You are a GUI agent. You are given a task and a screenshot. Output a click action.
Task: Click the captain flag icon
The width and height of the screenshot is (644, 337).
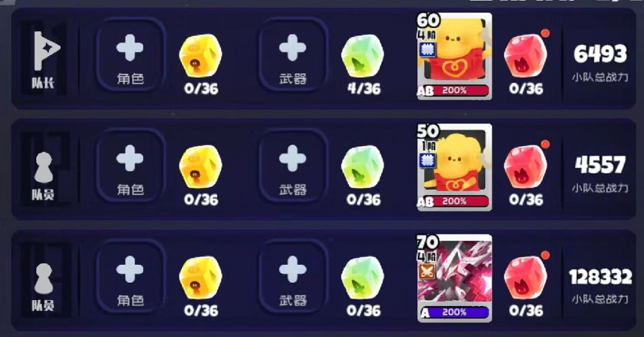point(46,51)
